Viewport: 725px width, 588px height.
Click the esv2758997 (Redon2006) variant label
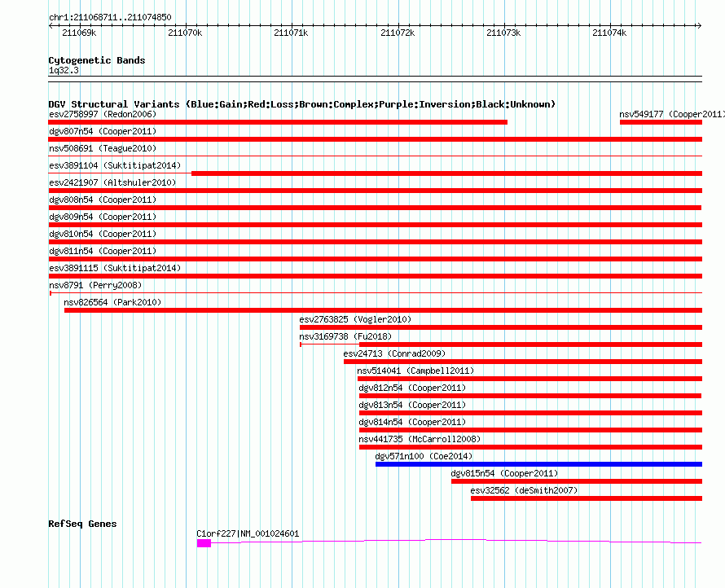point(103,114)
